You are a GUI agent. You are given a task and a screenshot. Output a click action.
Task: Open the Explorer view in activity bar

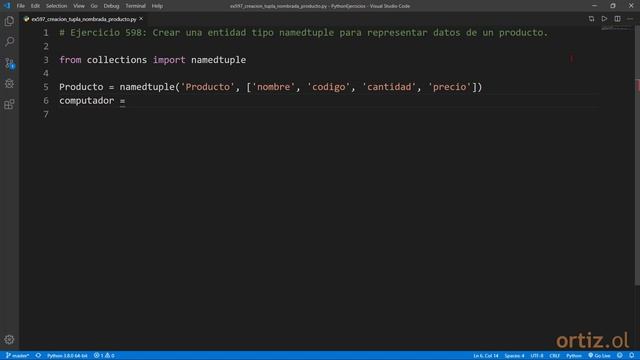click(x=9, y=21)
